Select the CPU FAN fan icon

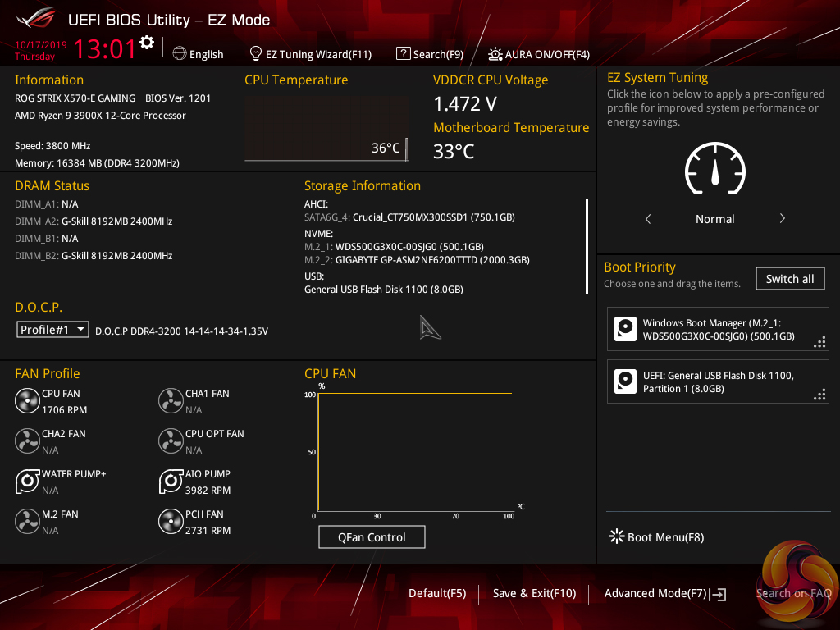(27, 400)
